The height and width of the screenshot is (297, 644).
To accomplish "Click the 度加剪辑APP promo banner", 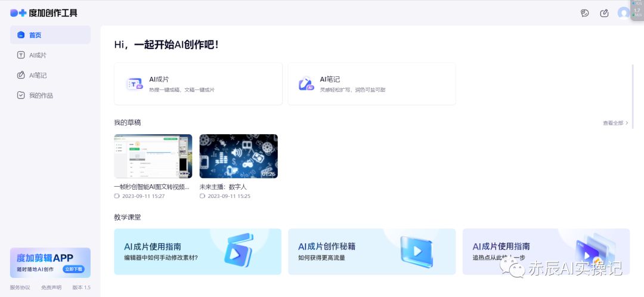I will [x=50, y=262].
